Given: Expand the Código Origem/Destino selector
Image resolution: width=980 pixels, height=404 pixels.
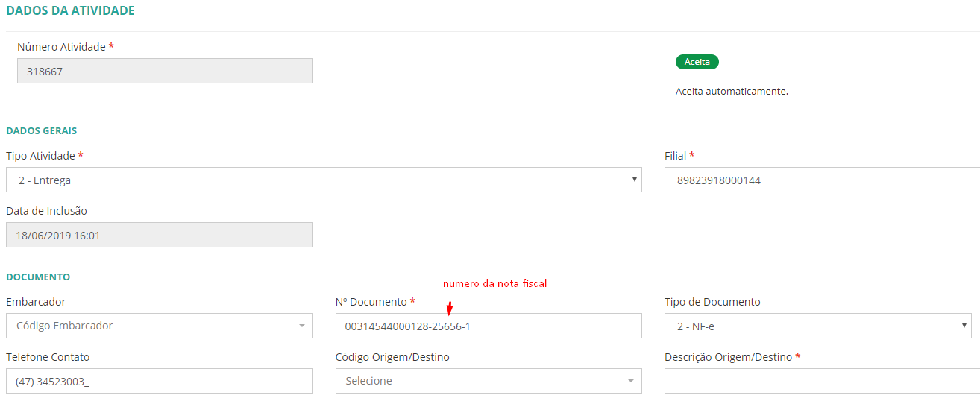Looking at the screenshot, I should click(x=489, y=381).
